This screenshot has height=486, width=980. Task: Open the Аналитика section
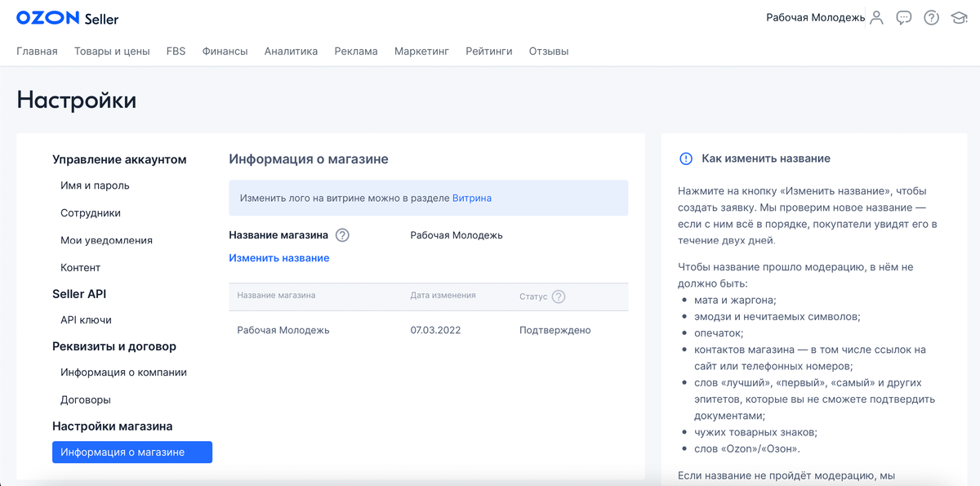289,51
